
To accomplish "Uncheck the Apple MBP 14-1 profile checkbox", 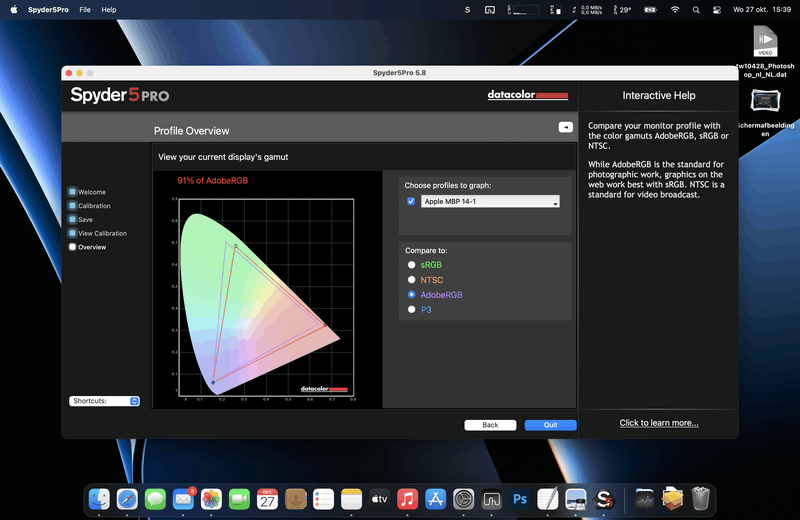I will point(411,201).
